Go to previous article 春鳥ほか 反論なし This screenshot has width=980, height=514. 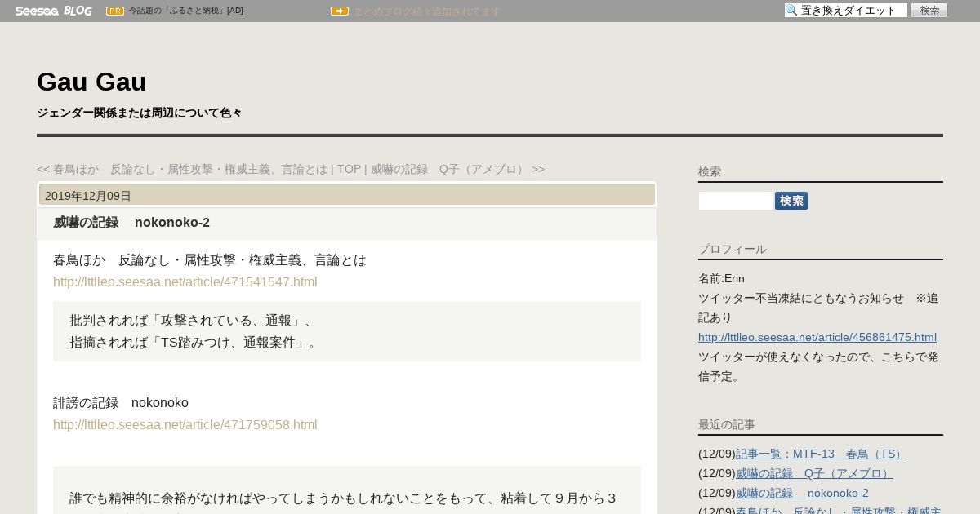pos(182,169)
